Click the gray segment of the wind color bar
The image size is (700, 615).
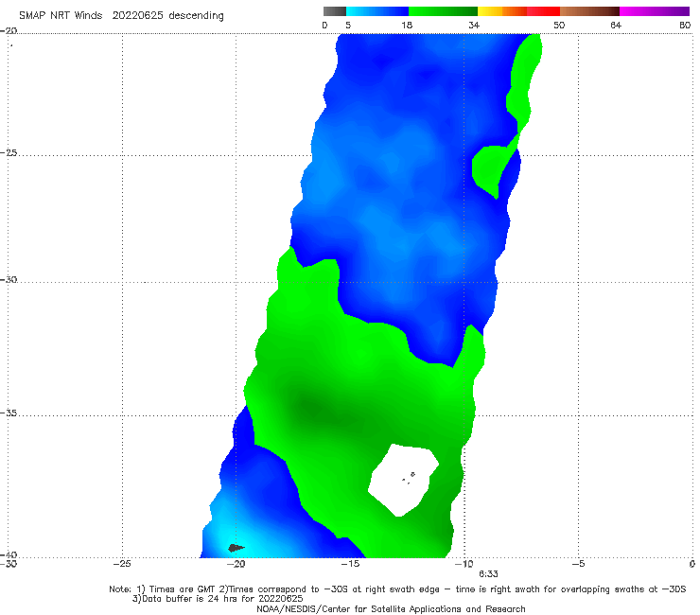(x=335, y=11)
